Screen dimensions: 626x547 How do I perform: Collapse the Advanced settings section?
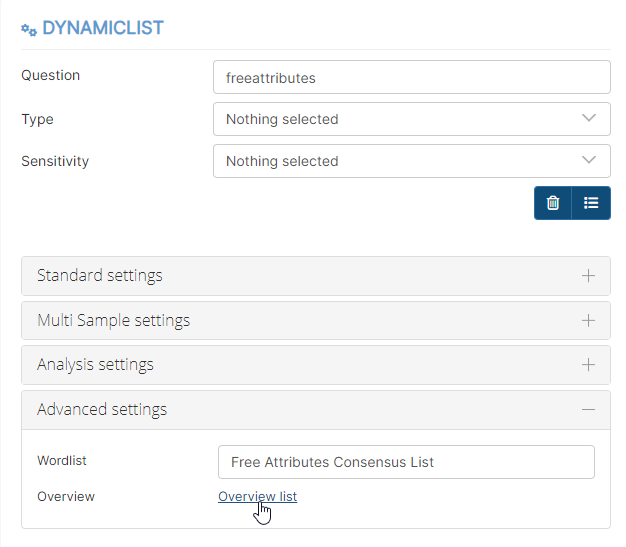pyautogui.click(x=316, y=410)
